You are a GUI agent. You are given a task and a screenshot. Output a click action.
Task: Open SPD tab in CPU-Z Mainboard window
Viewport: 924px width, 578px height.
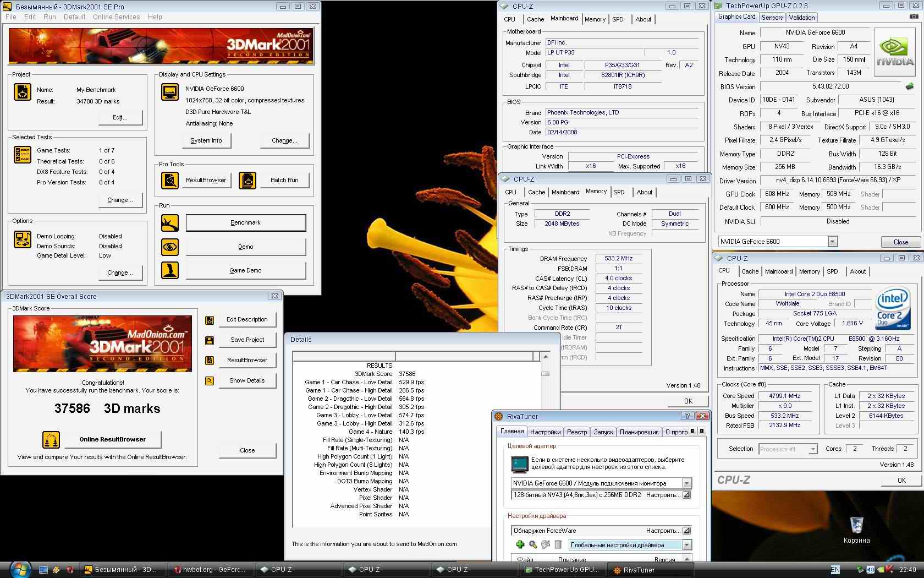tap(618, 19)
